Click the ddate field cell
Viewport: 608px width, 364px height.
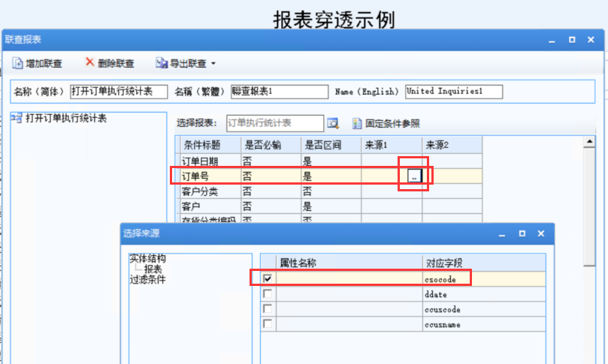click(484, 294)
